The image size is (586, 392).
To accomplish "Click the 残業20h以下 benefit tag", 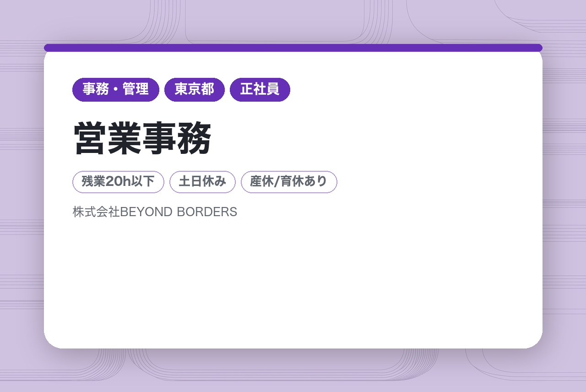I will click(118, 182).
